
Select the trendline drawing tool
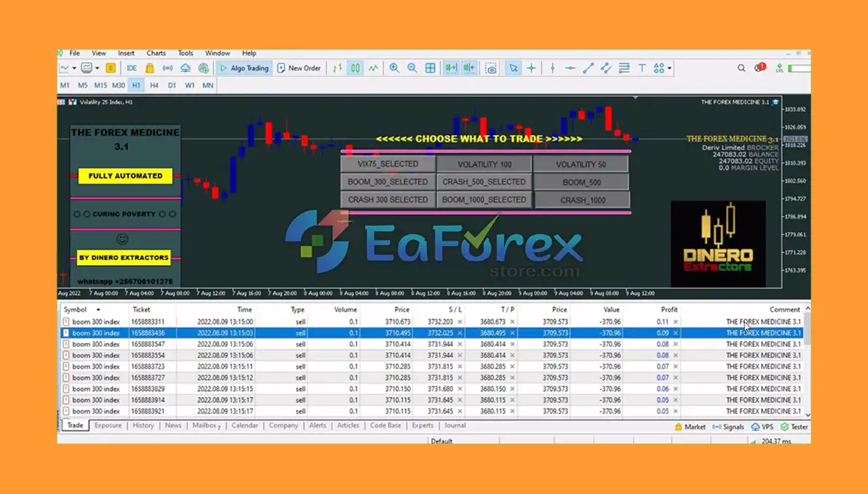pyautogui.click(x=588, y=68)
